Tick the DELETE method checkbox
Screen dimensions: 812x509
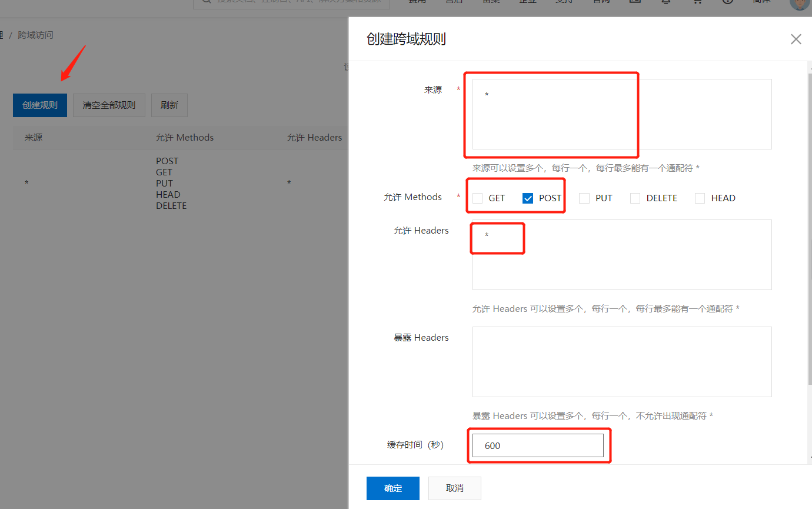click(635, 198)
